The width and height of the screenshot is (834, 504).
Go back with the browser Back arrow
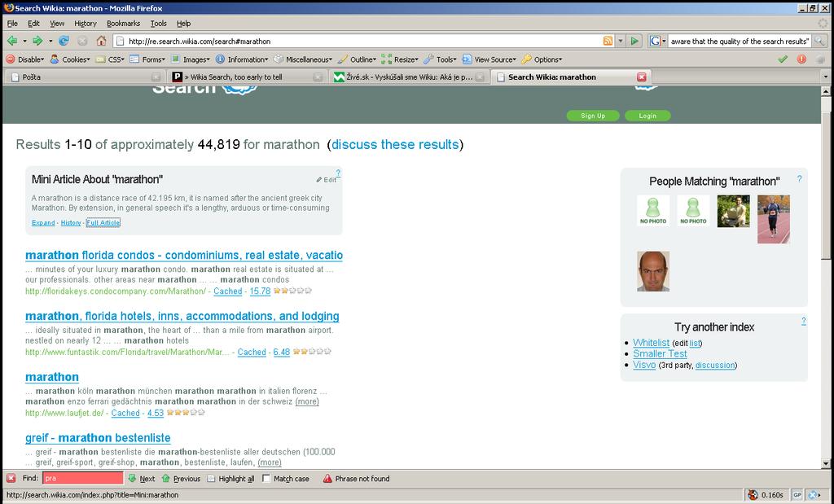pos(12,41)
